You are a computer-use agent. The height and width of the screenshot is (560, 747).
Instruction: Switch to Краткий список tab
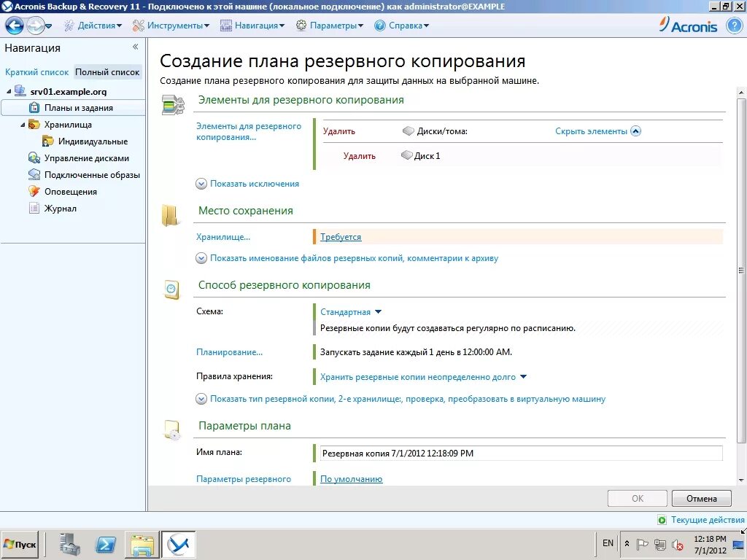36,72
